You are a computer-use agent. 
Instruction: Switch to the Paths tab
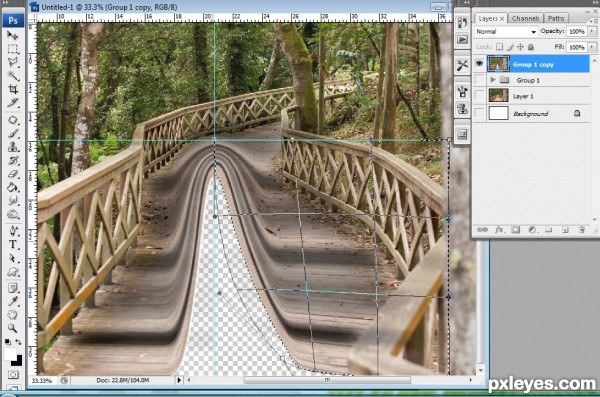coord(556,18)
